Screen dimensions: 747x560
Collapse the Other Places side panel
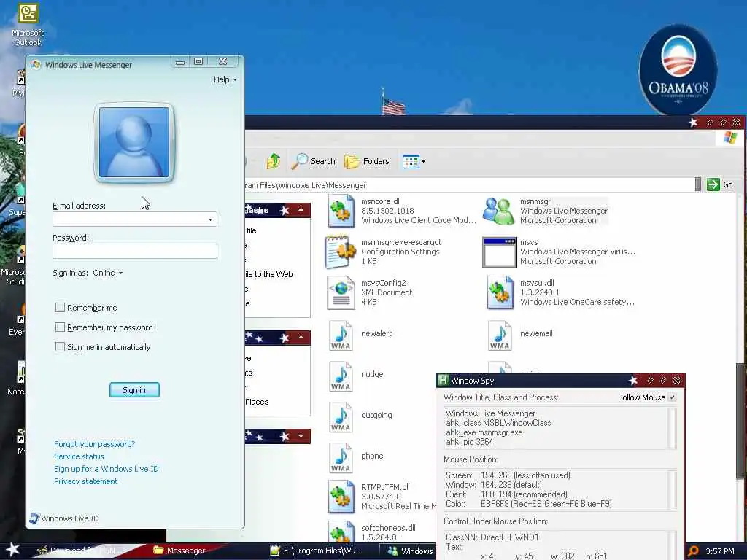click(x=301, y=338)
